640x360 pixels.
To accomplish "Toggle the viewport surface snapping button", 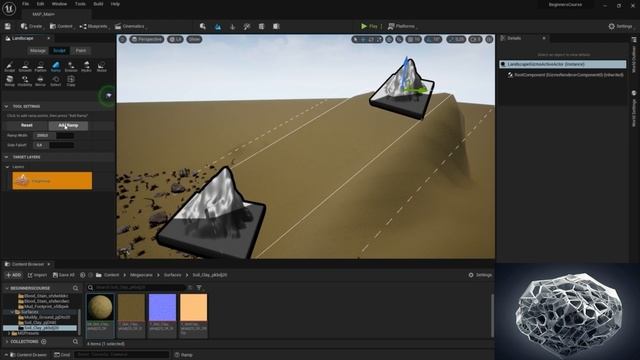I will (399, 39).
